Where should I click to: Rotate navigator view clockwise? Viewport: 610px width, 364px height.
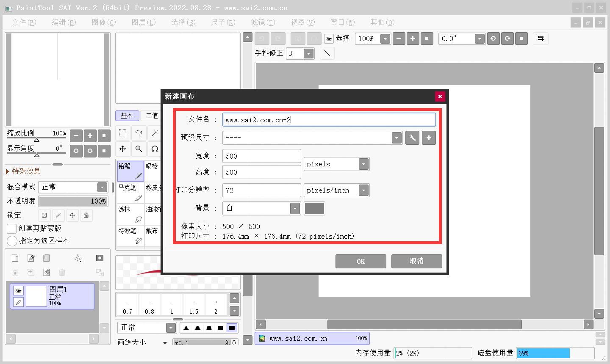[x=90, y=151]
